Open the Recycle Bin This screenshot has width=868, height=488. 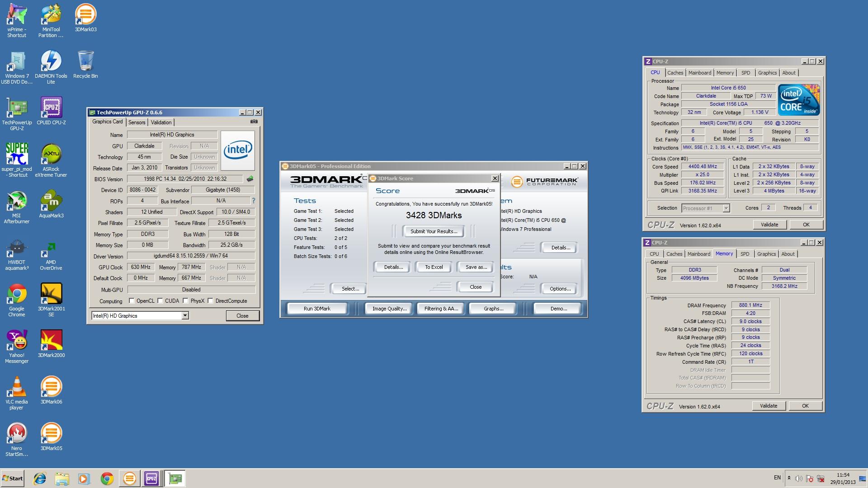tap(85, 65)
